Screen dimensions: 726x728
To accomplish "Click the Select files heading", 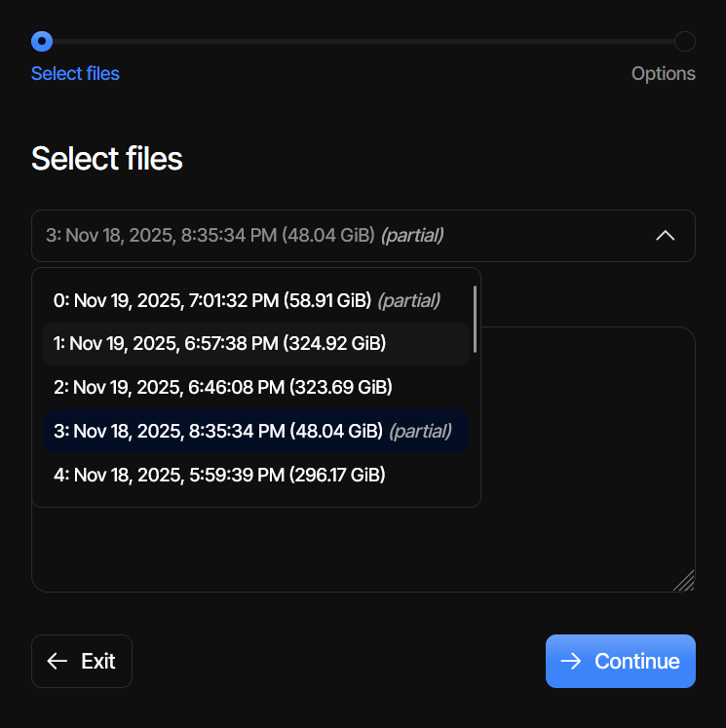I will (107, 159).
